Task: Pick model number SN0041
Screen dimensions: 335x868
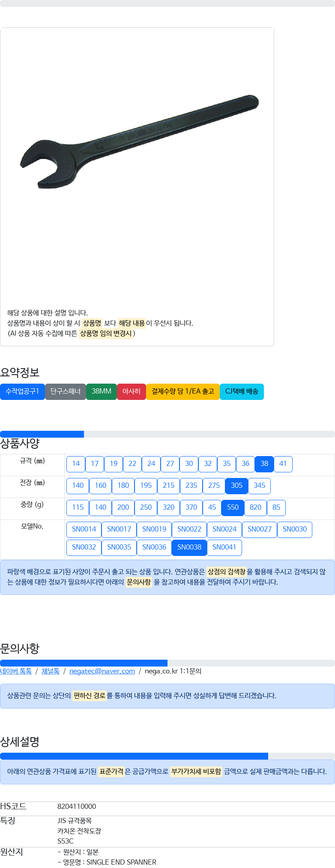Action: click(x=224, y=547)
